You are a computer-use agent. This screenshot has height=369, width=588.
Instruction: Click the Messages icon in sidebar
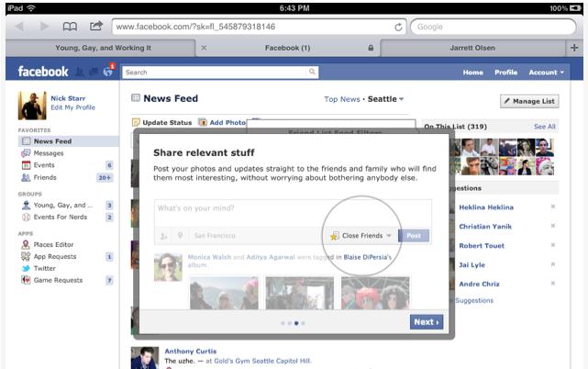tap(26, 153)
